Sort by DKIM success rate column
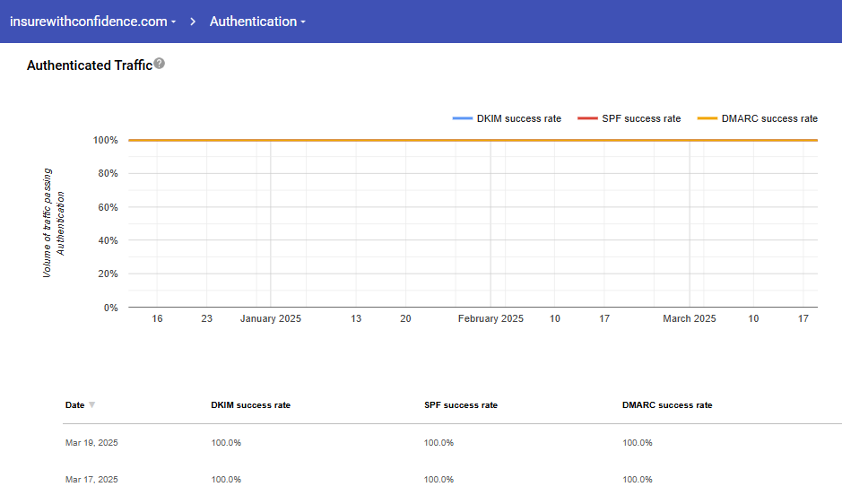 tap(250, 405)
